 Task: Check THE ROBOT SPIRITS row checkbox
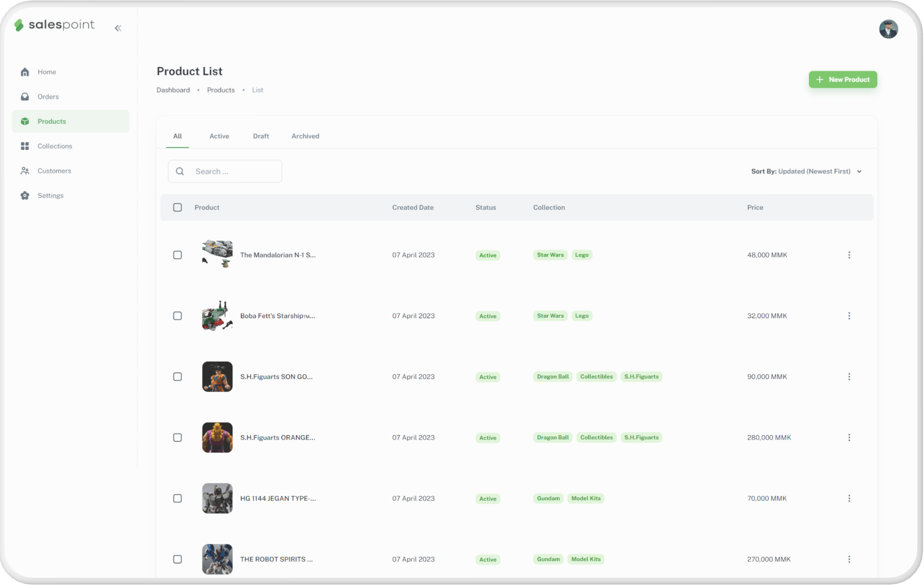click(177, 559)
